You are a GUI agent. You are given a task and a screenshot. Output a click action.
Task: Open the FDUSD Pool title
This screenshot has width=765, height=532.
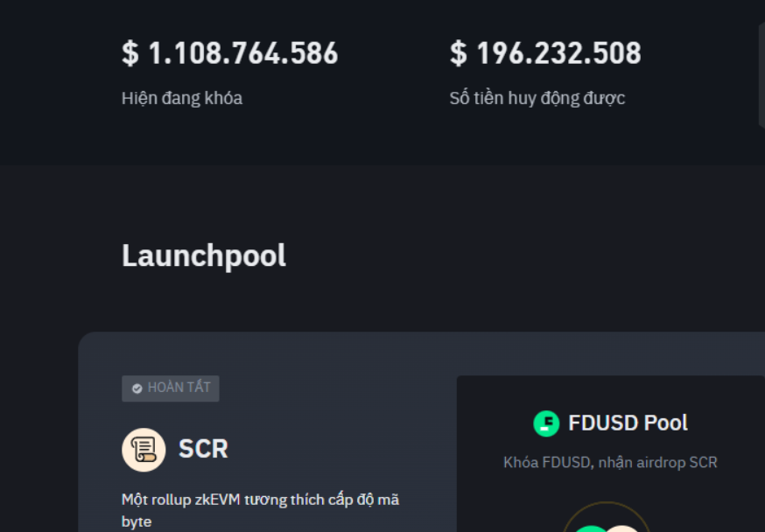click(628, 423)
